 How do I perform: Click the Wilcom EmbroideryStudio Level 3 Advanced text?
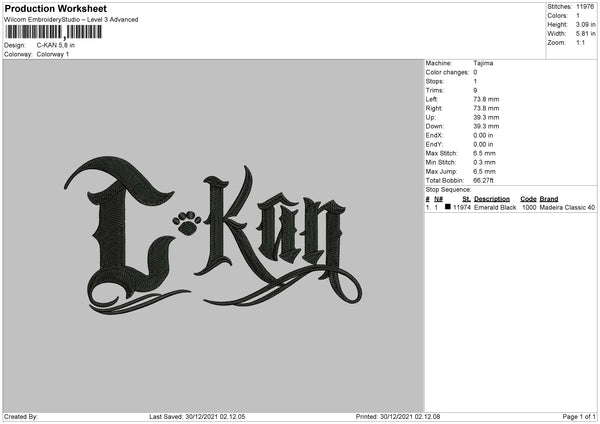tap(71, 20)
